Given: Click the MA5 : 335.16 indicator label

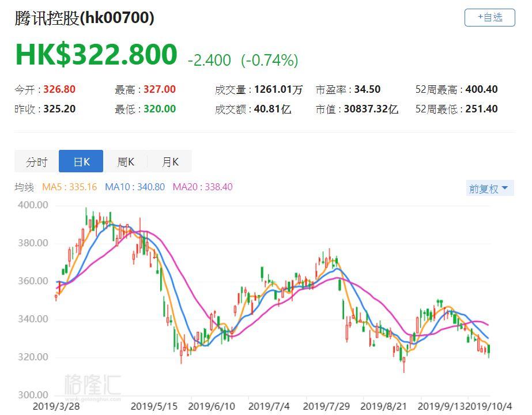Looking at the screenshot, I should (70, 187).
